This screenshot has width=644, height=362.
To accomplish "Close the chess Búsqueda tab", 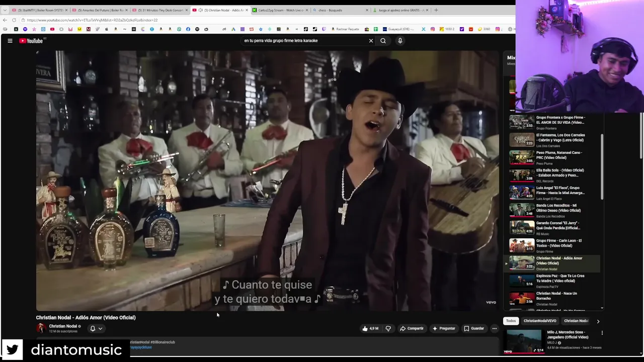I will 367,10.
